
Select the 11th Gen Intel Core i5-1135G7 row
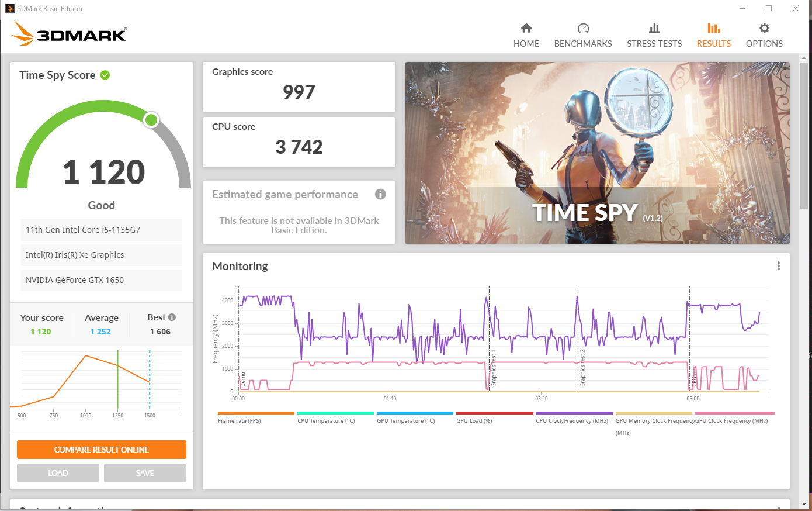click(x=102, y=230)
